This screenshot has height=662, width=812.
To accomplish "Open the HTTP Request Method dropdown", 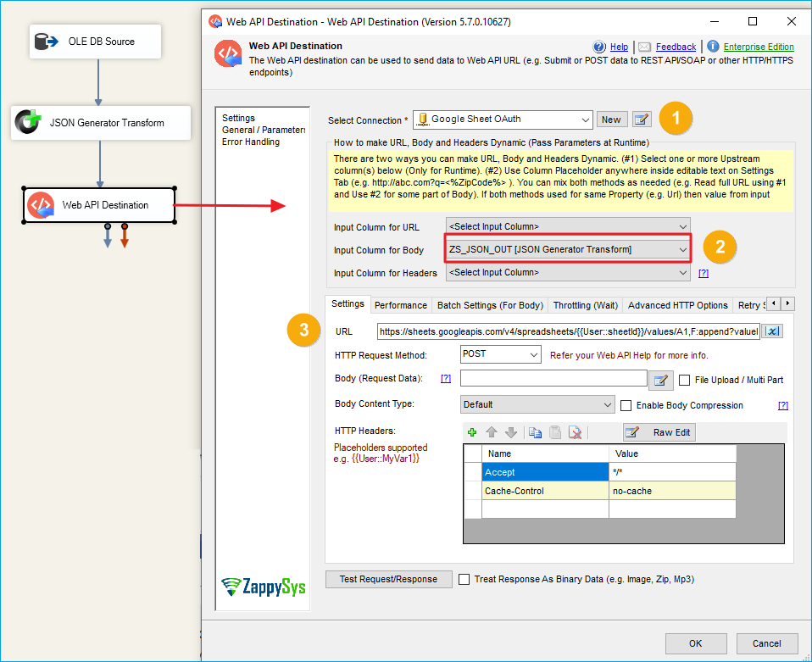I will pos(500,354).
